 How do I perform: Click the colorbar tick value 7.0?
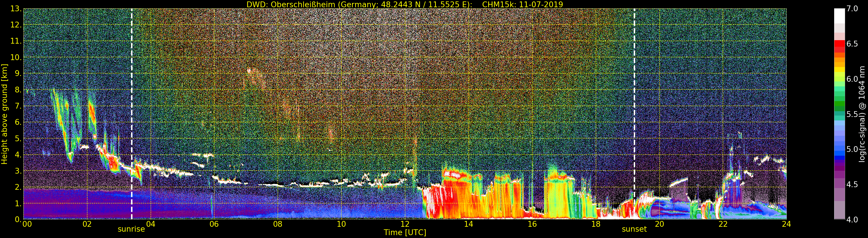click(x=852, y=9)
